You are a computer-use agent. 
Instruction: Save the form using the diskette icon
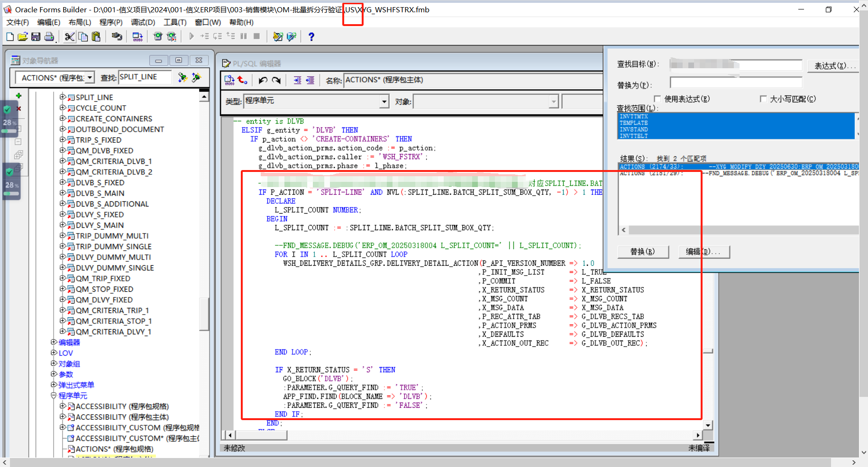[x=36, y=36]
